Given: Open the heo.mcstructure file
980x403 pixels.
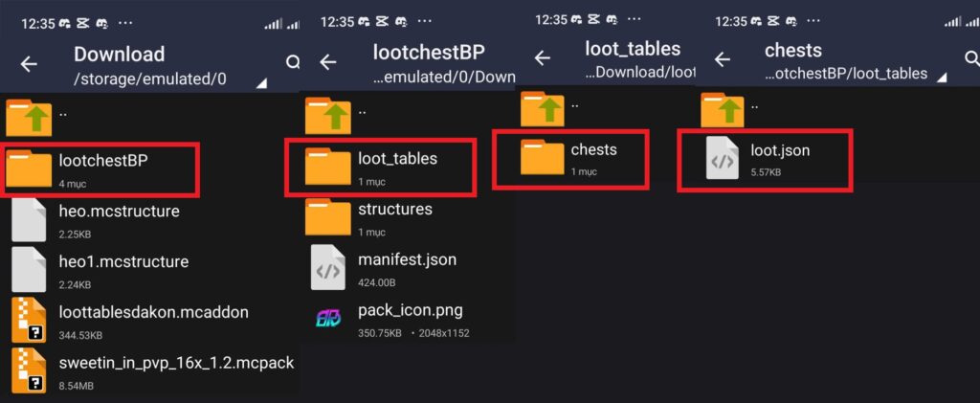Looking at the screenshot, I should point(150,218).
